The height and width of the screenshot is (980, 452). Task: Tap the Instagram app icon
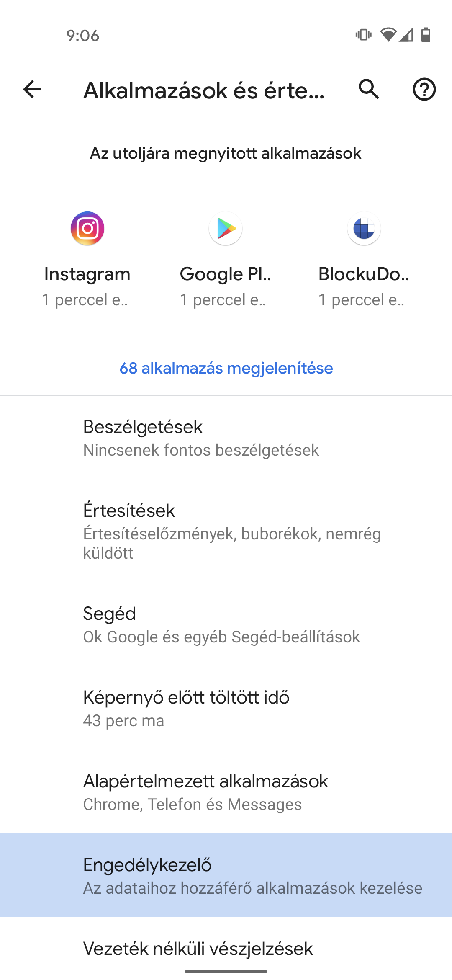87,229
